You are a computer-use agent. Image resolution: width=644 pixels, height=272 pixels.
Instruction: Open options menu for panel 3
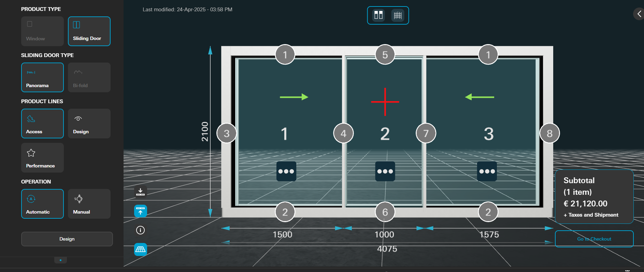(x=487, y=171)
